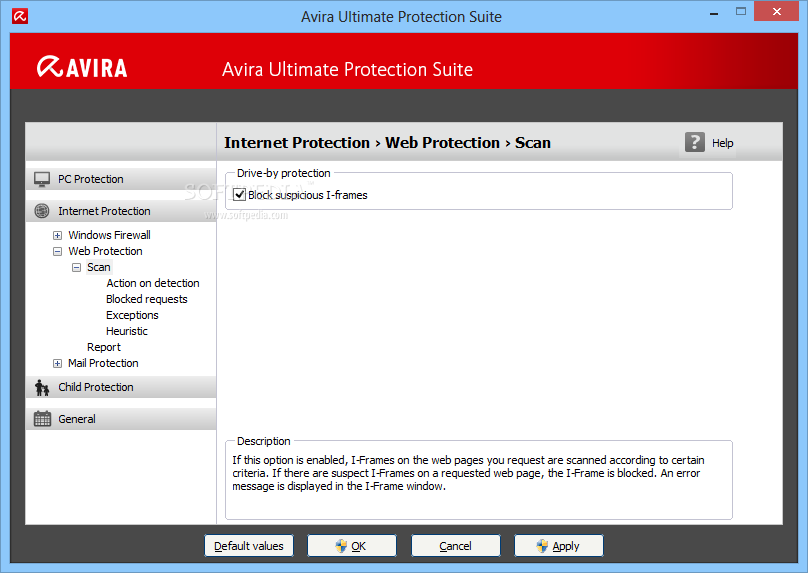Select Blocked requests
The width and height of the screenshot is (808, 573).
[146, 299]
